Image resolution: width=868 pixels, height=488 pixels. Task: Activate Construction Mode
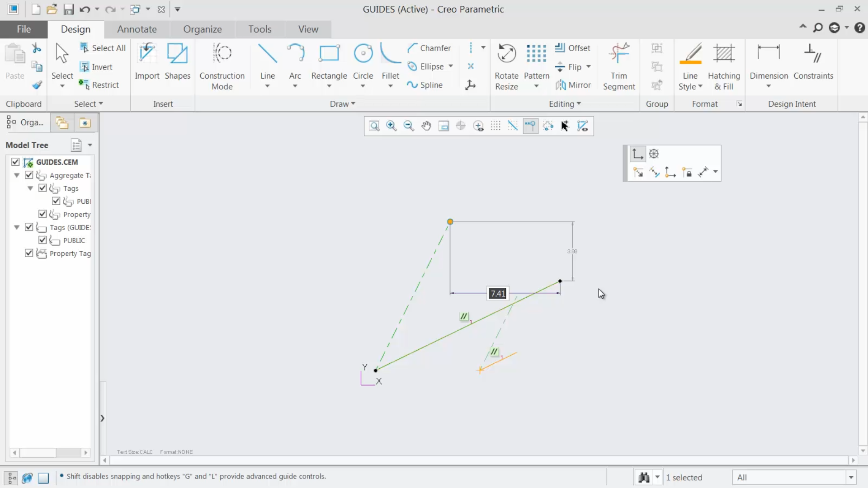[x=222, y=67]
